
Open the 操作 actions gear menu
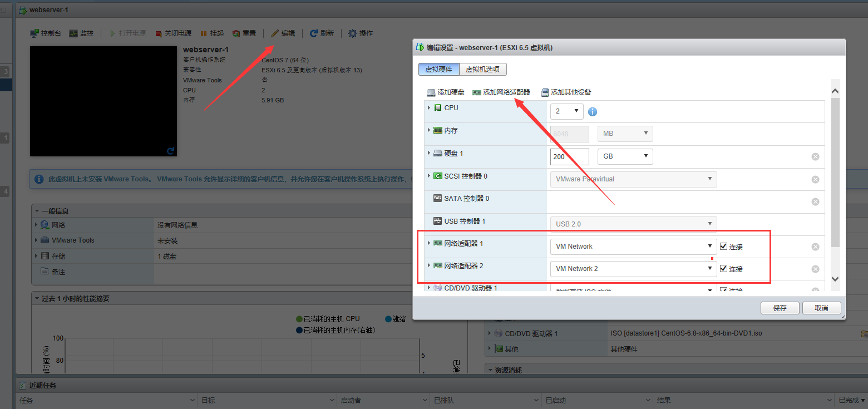361,33
